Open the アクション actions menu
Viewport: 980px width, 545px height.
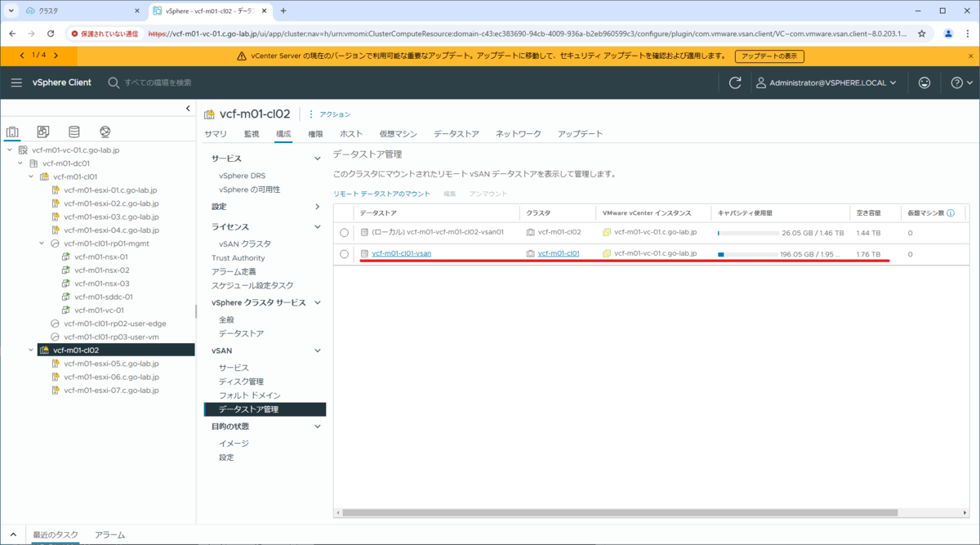click(329, 114)
